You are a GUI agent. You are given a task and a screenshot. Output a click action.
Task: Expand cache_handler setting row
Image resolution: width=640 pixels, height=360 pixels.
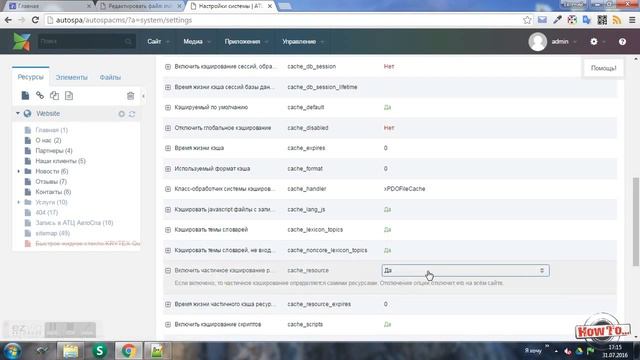[x=168, y=189]
